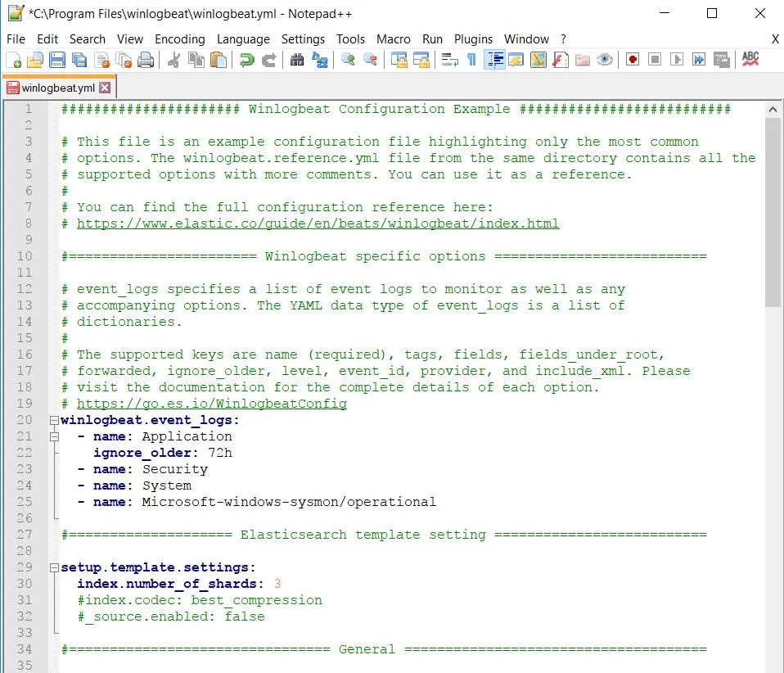Image resolution: width=784 pixels, height=673 pixels.
Task: Collapse the Application name entry fold
Action: pos(52,436)
